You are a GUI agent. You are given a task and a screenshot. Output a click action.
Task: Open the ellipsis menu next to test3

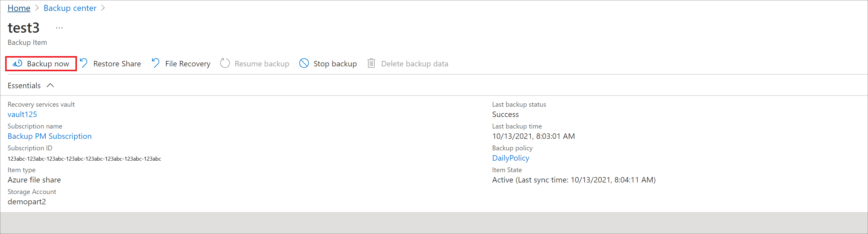tap(59, 28)
